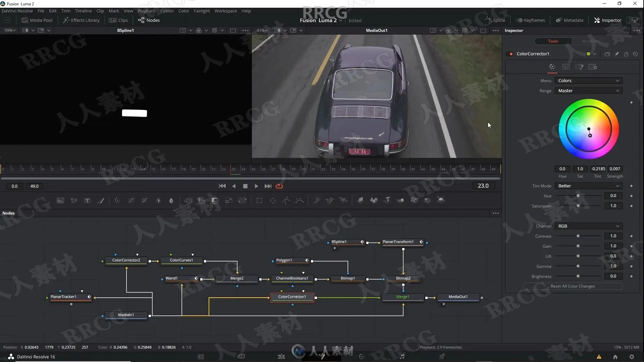Viewport: 644px width, 362px height.
Task: Open the Range dropdown set to Master
Action: (x=588, y=91)
